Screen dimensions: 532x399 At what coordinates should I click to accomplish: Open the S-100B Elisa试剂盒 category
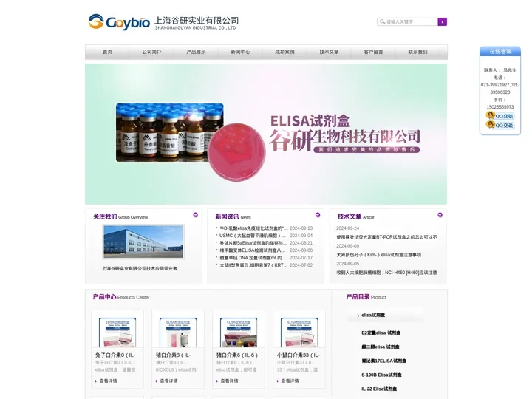[x=381, y=375]
